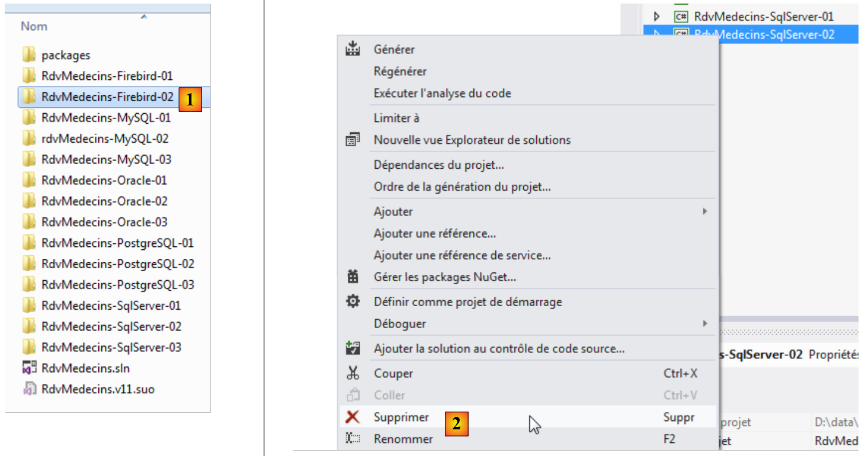Screen dimensions: 868x456
Task: Open the Déboguer submenu arrow
Action: (x=705, y=323)
